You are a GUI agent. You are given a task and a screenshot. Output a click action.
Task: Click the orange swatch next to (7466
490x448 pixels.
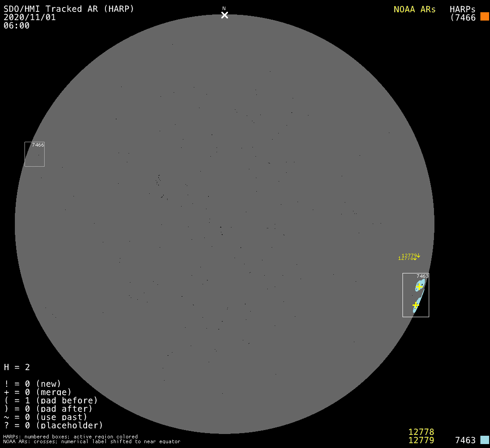484,17
